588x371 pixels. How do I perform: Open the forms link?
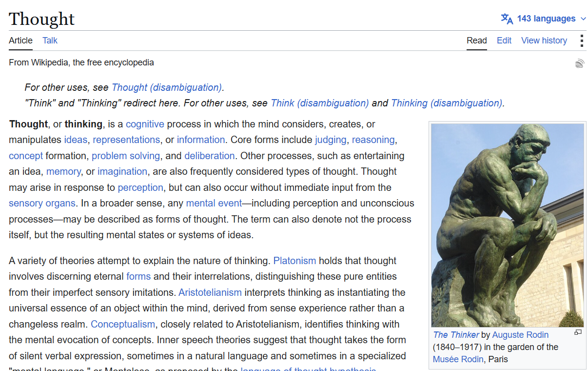coord(138,276)
